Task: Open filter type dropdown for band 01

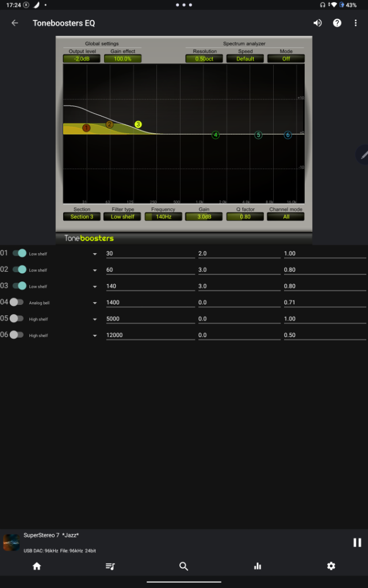Action: pos(95,254)
